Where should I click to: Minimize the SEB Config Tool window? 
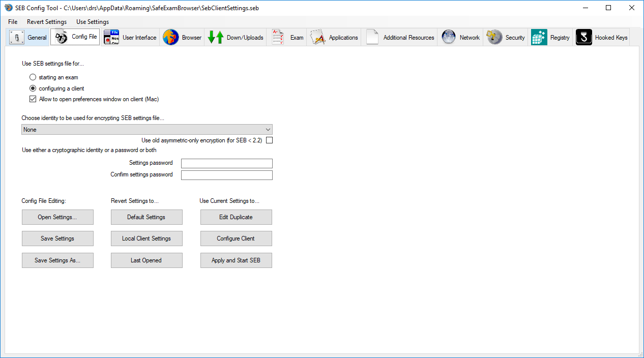585,8
